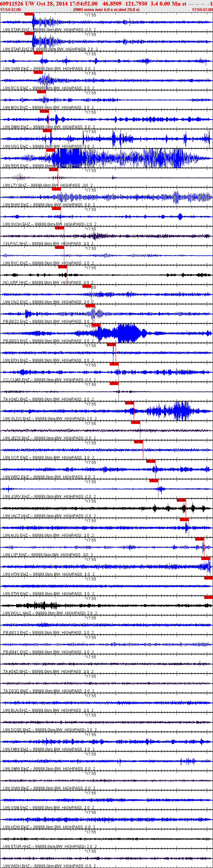Screen dimensions: 213x868
Task: Click red pick flag on GHW trace
Action: click(38, 53)
